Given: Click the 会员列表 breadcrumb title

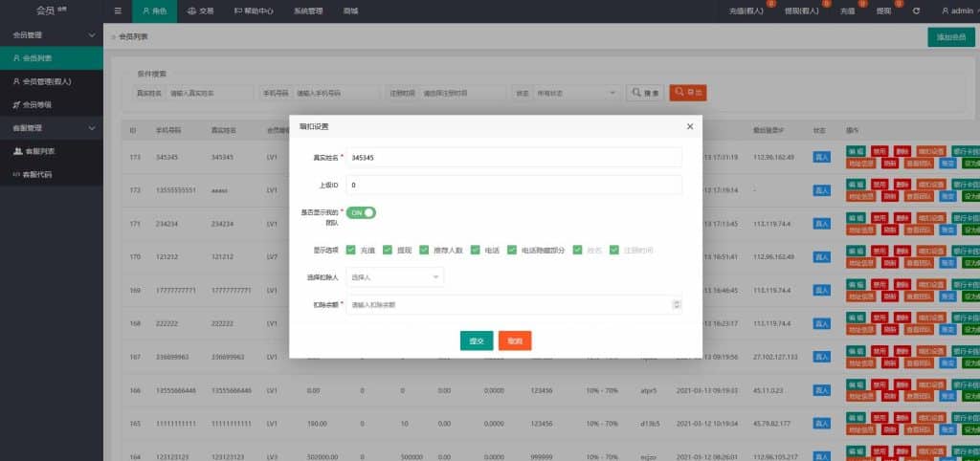Looking at the screenshot, I should click(x=133, y=37).
